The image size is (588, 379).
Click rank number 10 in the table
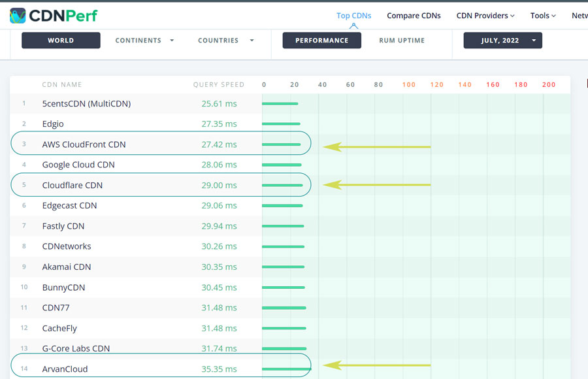tap(24, 287)
